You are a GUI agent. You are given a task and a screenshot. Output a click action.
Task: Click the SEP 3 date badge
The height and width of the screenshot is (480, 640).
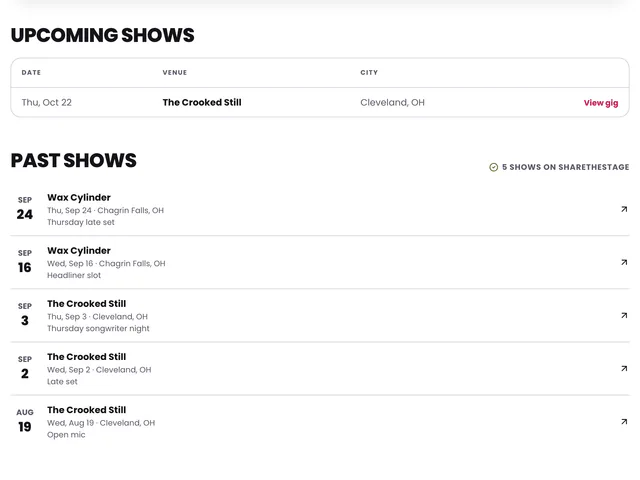click(24, 315)
